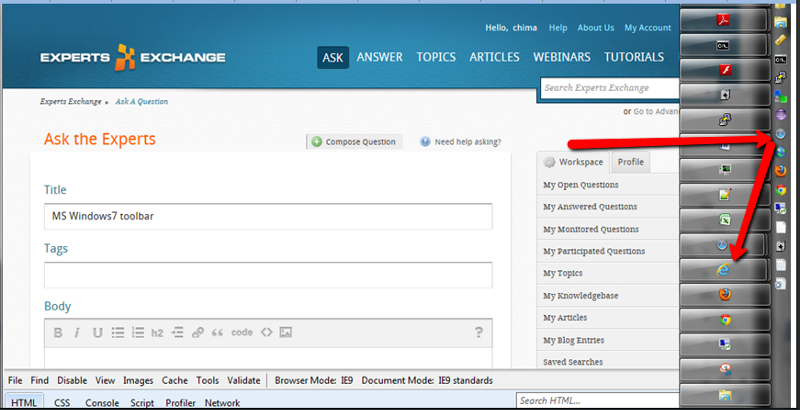Image resolution: width=800 pixels, height=410 pixels.
Task: Open Adobe Reader large taskbar button
Action: click(723, 20)
